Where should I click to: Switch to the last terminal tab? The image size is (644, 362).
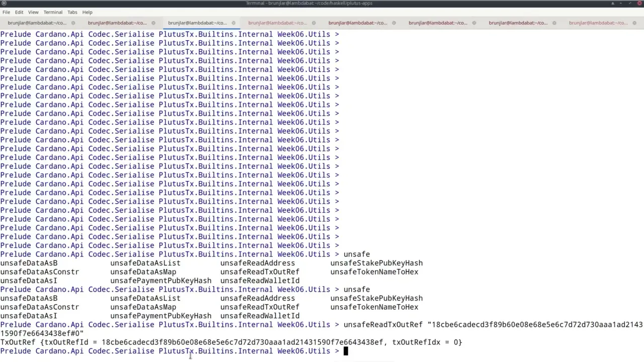pos(598,23)
